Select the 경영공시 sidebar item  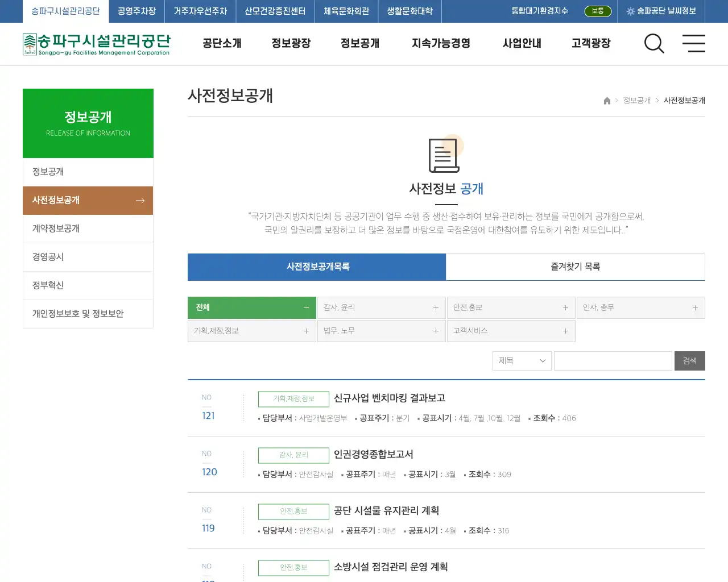pyautogui.click(x=47, y=257)
